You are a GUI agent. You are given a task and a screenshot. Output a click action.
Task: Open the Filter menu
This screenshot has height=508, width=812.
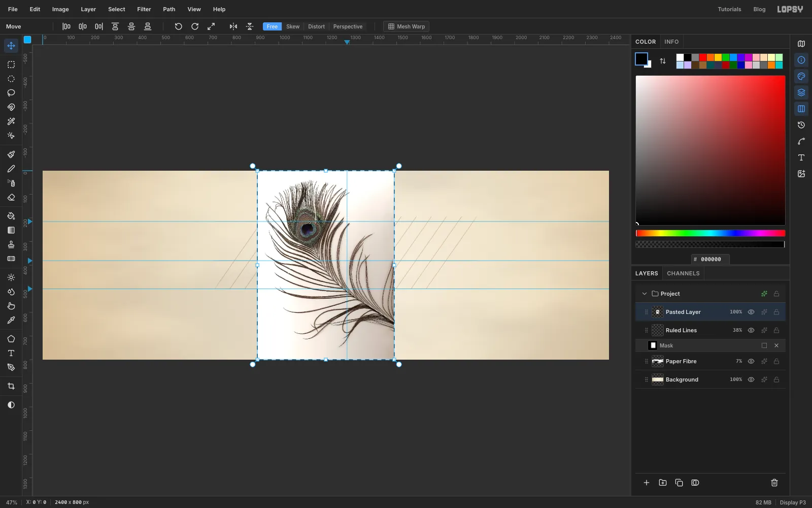144,9
